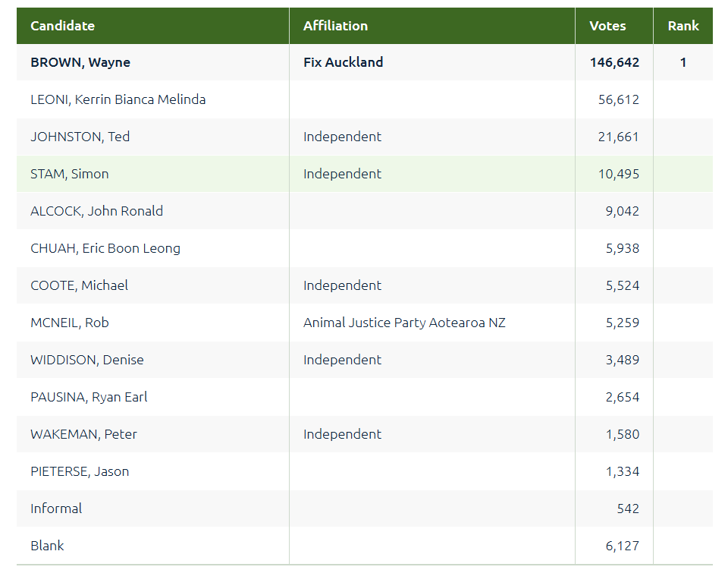The width and height of the screenshot is (728, 570).
Task: Click ALCOCK, John Ronald entry
Action: pos(96,211)
